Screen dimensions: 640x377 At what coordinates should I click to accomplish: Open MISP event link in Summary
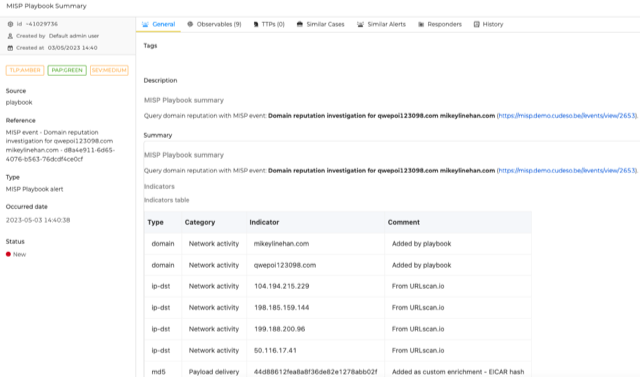pos(567,171)
